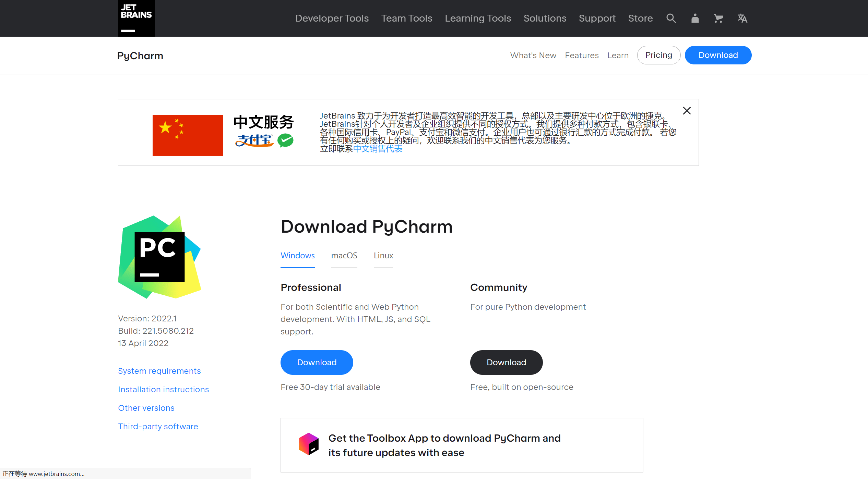Open Features page
Viewport: 868px width, 479px height.
pyautogui.click(x=582, y=56)
